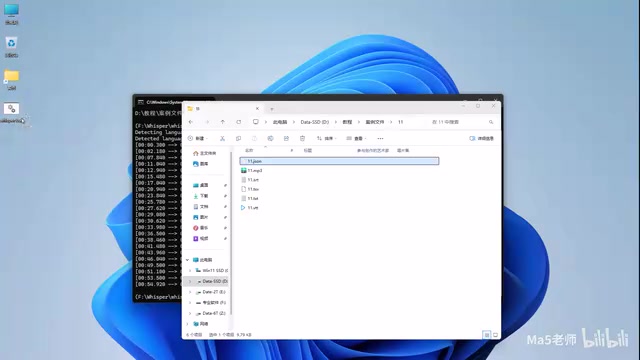The width and height of the screenshot is (640, 360).
Task: Select the 11.json file row
Action: coord(339,161)
